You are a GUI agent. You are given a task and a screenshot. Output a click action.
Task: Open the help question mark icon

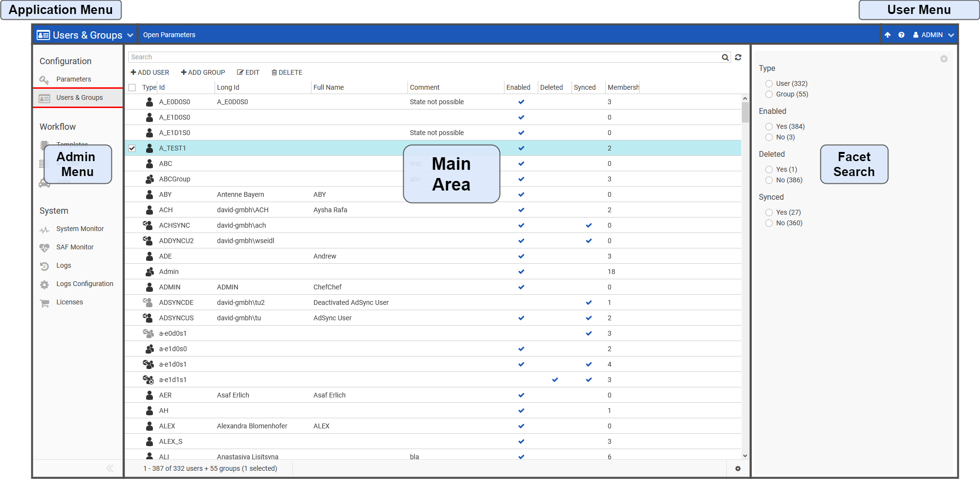[x=901, y=35]
